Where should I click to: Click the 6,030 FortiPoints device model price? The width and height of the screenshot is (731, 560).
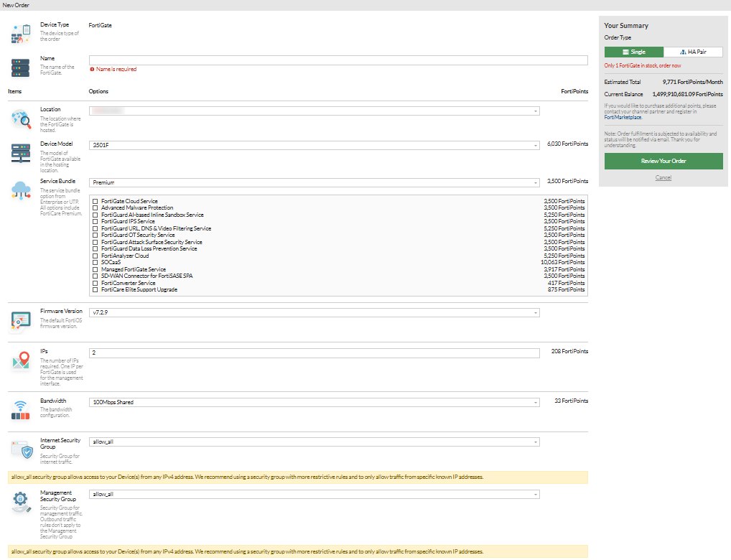pos(567,144)
